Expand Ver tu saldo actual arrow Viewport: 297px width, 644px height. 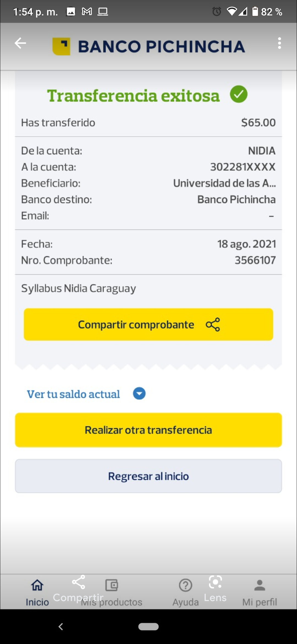coord(139,394)
